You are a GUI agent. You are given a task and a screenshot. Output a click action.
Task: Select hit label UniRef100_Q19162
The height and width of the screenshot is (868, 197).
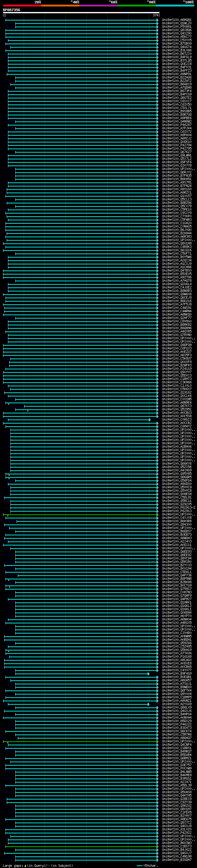(x=177, y=392)
